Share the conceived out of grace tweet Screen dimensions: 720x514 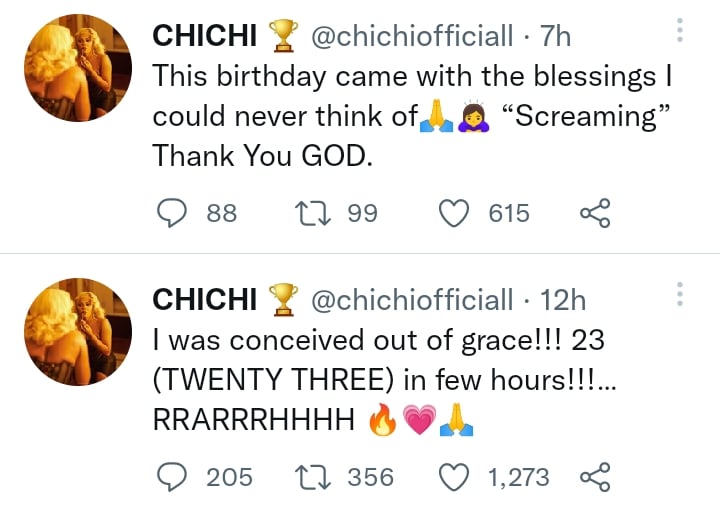point(594,477)
